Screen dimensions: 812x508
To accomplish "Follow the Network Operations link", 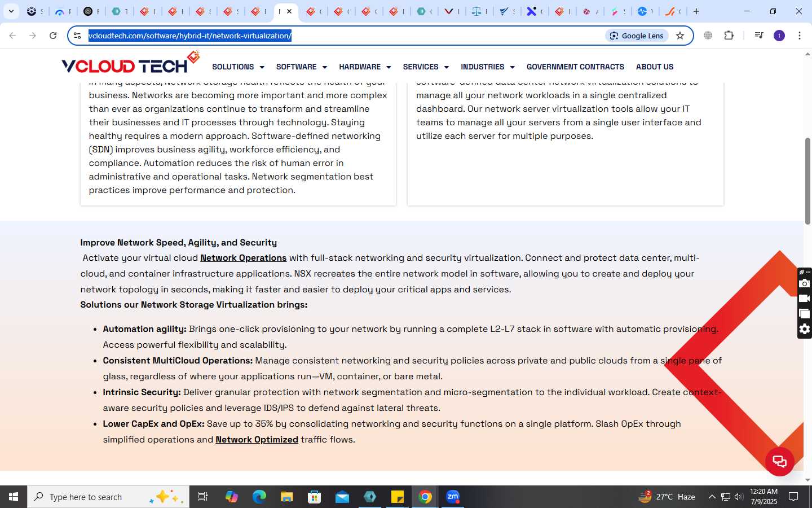I will 243,258.
